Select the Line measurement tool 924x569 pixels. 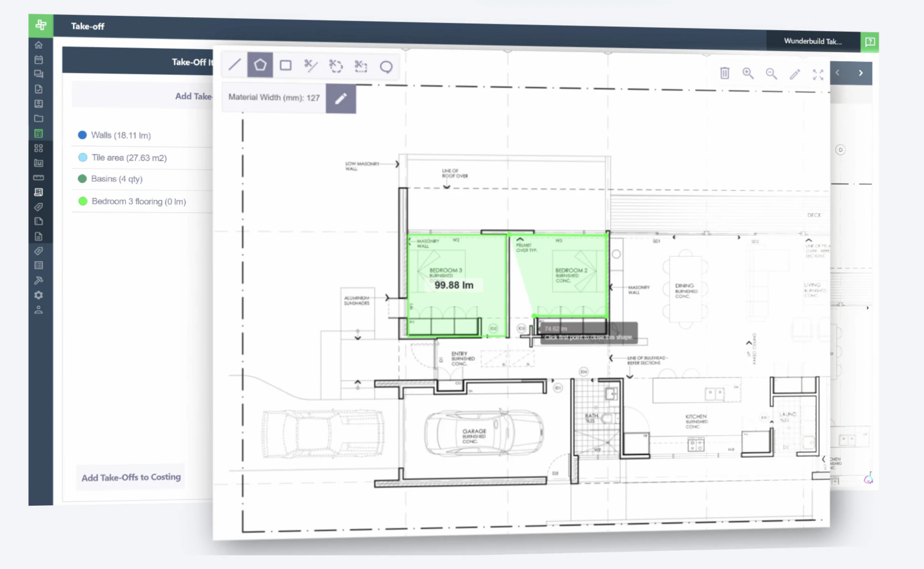pos(234,65)
